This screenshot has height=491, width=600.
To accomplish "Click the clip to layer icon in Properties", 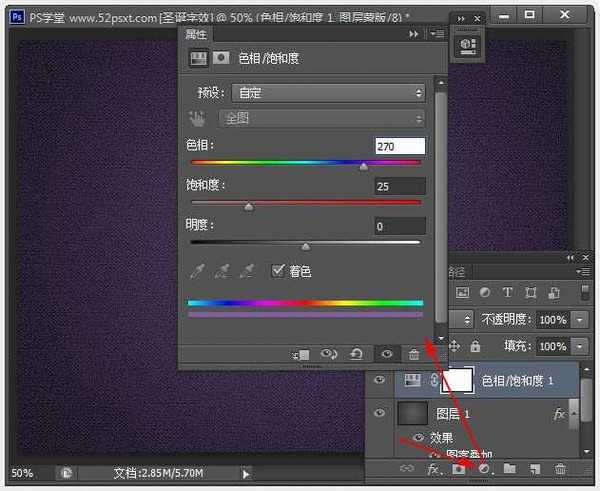I will coord(301,354).
